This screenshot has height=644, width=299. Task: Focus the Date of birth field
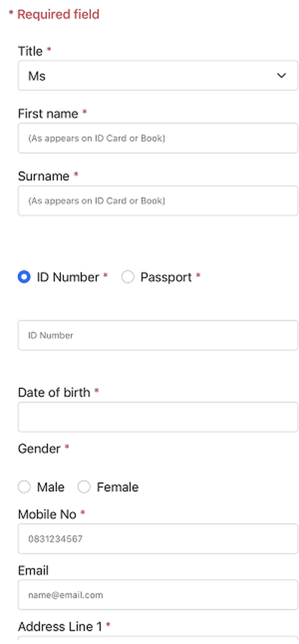pyautogui.click(x=158, y=417)
